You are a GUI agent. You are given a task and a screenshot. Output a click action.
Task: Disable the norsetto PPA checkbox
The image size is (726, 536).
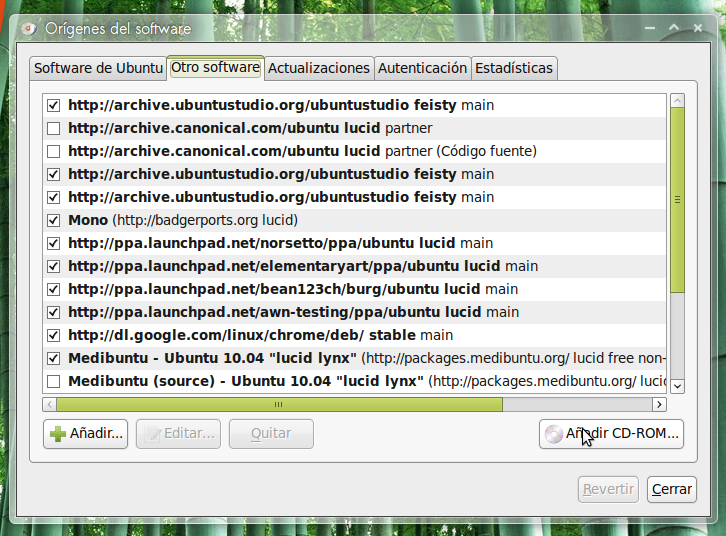pyautogui.click(x=54, y=243)
